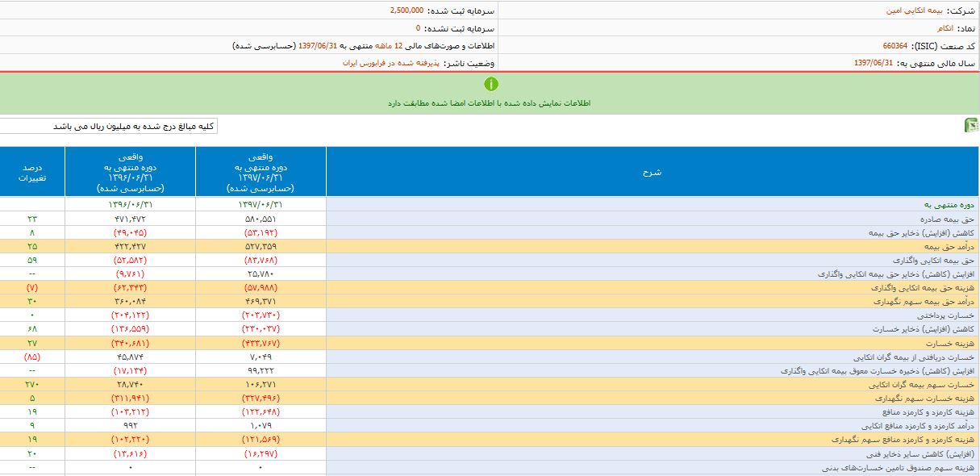Click the fiscal year end date 1397/06/31

point(874,63)
